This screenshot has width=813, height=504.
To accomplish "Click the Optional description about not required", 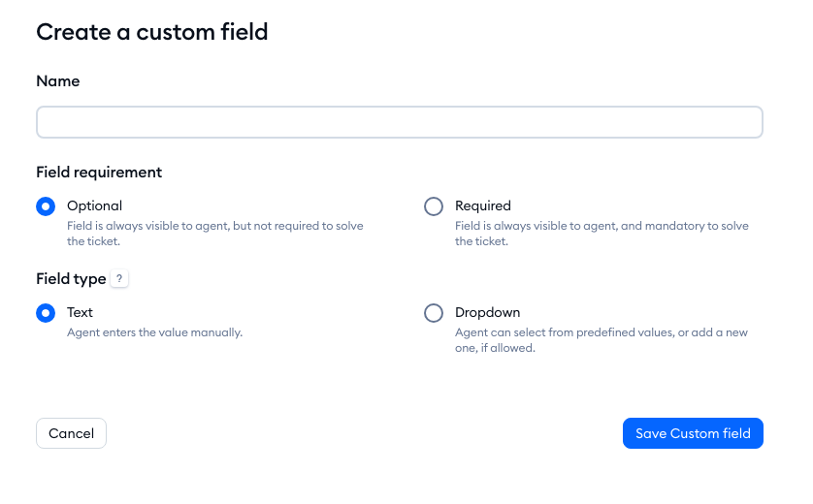I will point(214,234).
